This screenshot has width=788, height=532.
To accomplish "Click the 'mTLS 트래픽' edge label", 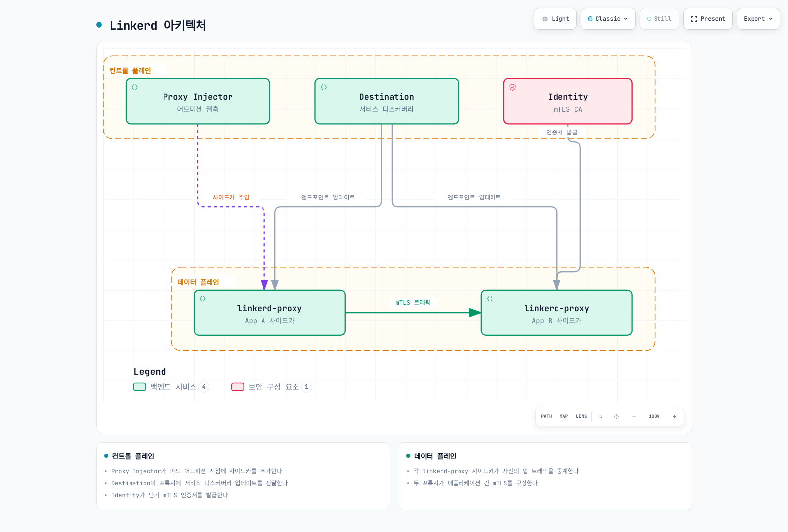I will (413, 303).
